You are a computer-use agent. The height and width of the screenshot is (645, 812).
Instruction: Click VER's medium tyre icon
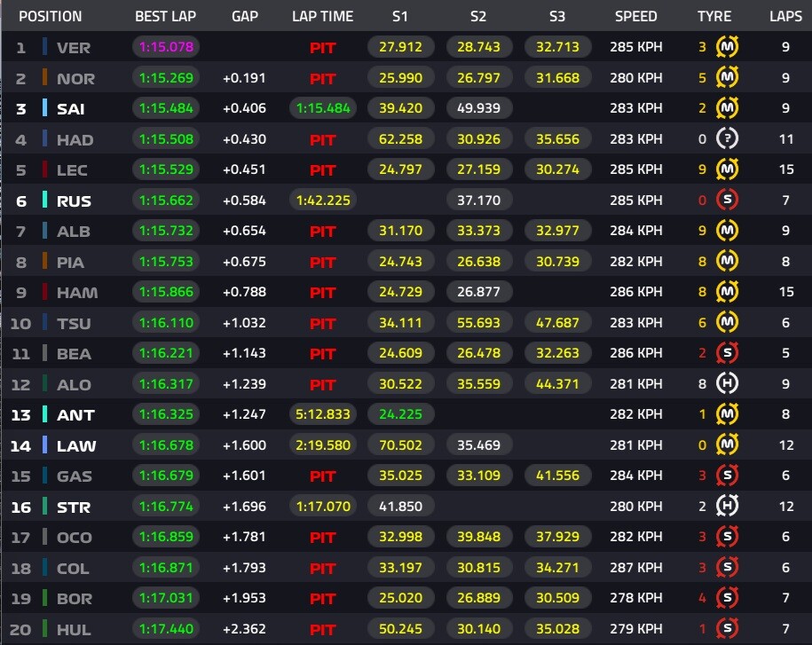click(727, 47)
